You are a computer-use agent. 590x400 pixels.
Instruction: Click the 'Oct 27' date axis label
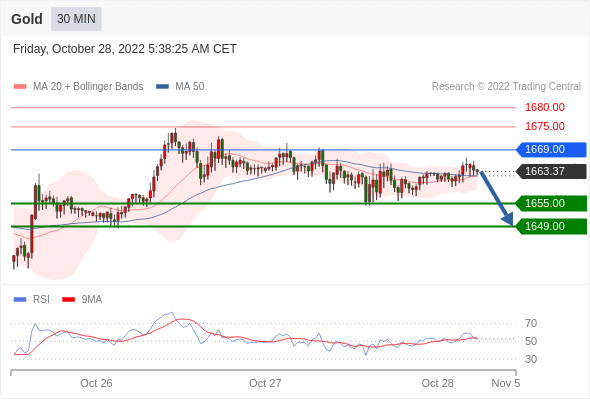tap(265, 383)
